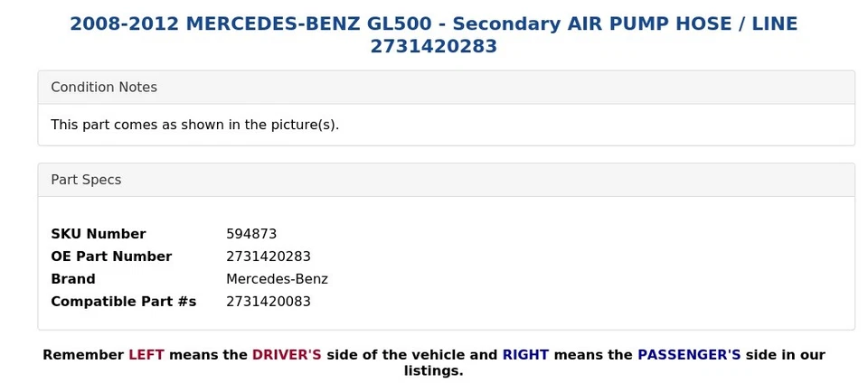Click the Brand label
This screenshot has width=868, height=392.
point(73,279)
